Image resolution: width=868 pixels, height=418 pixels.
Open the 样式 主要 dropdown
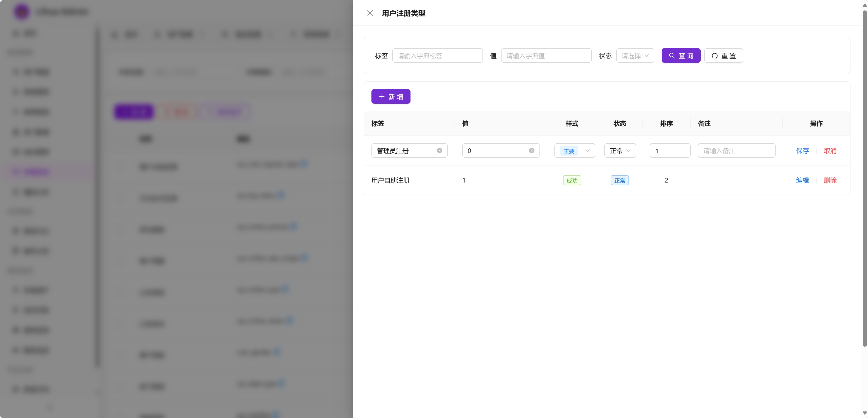[574, 150]
